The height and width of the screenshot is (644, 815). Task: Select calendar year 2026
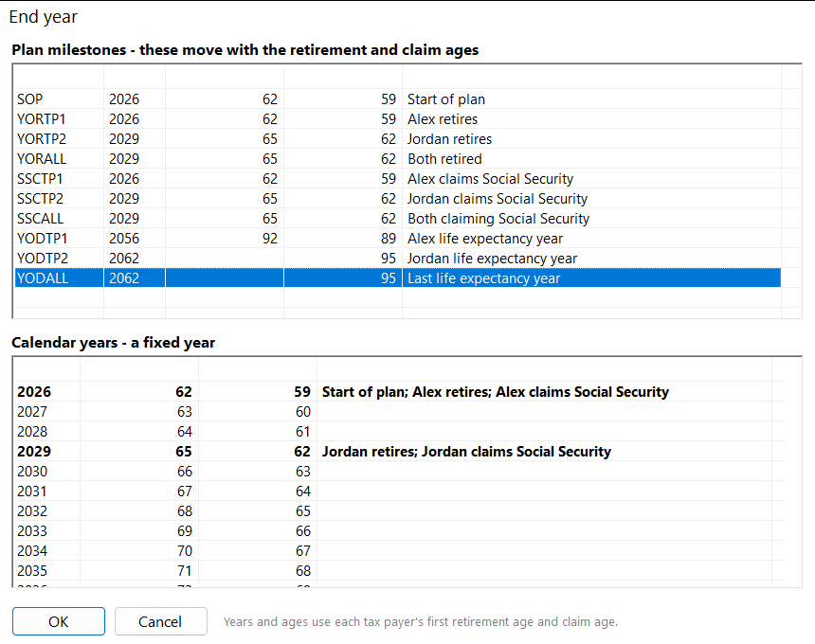[x=34, y=391]
